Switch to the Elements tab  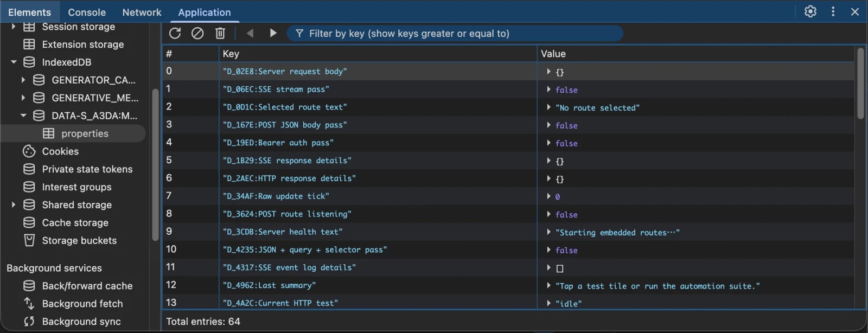(29, 12)
